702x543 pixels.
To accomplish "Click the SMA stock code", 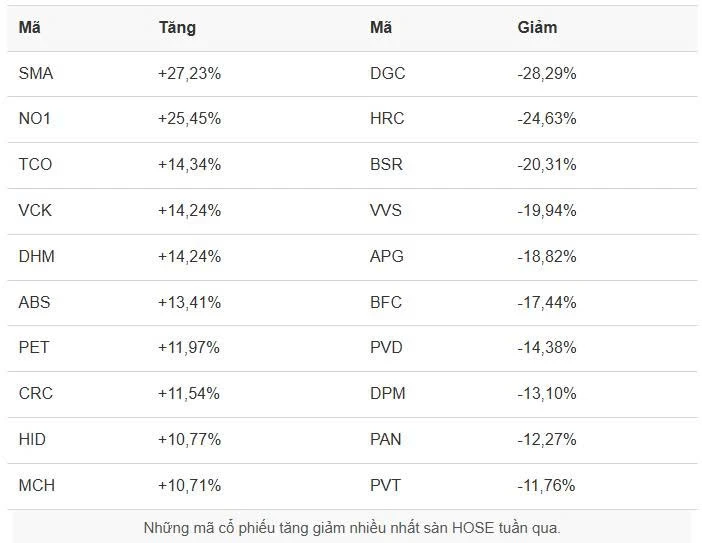I will click(x=36, y=73).
